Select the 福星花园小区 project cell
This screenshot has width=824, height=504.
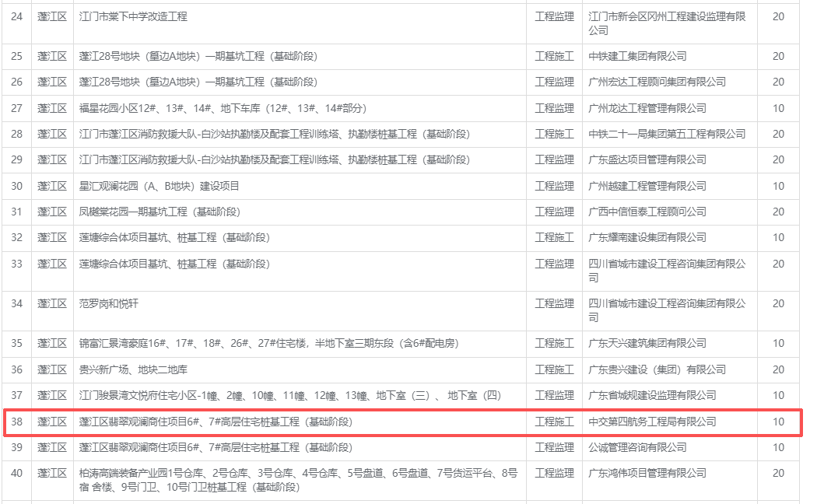(x=223, y=108)
